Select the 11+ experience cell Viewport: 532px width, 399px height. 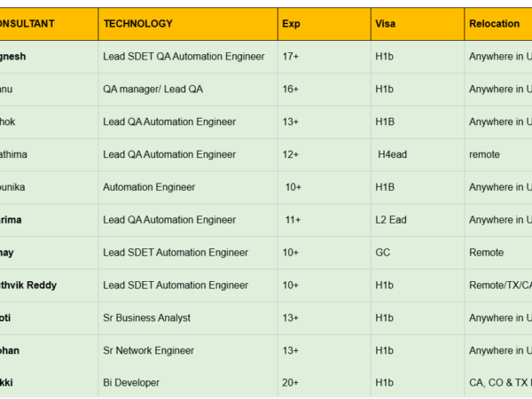(x=293, y=220)
